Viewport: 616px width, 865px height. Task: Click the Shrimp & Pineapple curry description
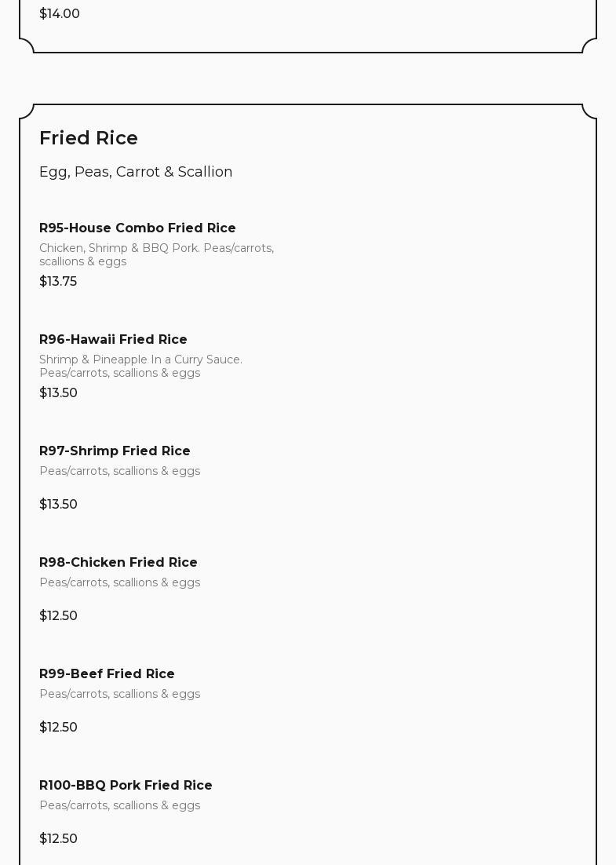[x=140, y=366]
